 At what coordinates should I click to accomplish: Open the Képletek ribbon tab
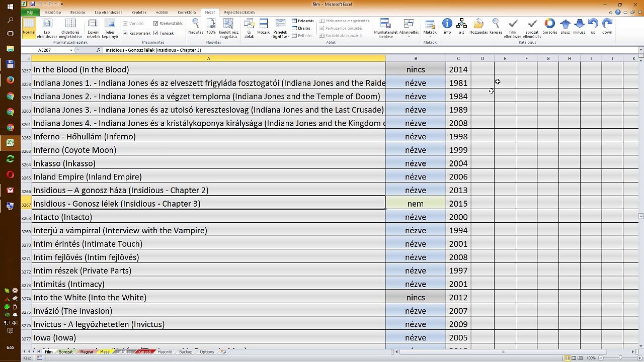tap(139, 12)
